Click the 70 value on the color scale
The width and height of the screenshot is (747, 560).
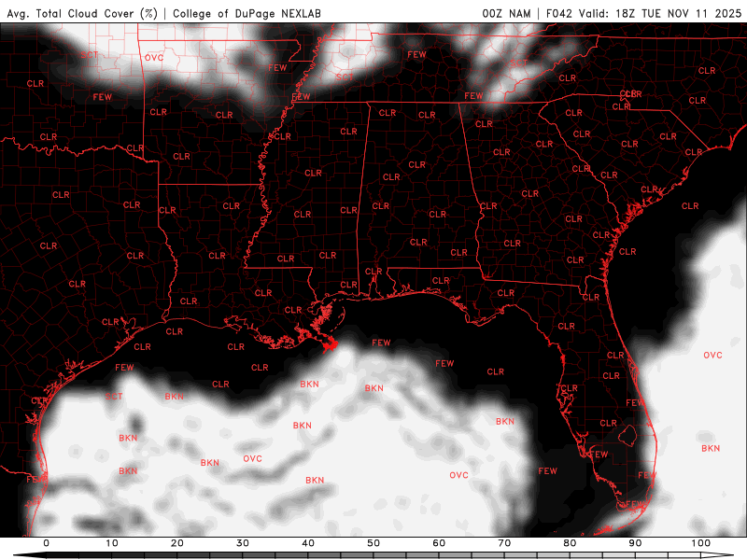point(504,543)
